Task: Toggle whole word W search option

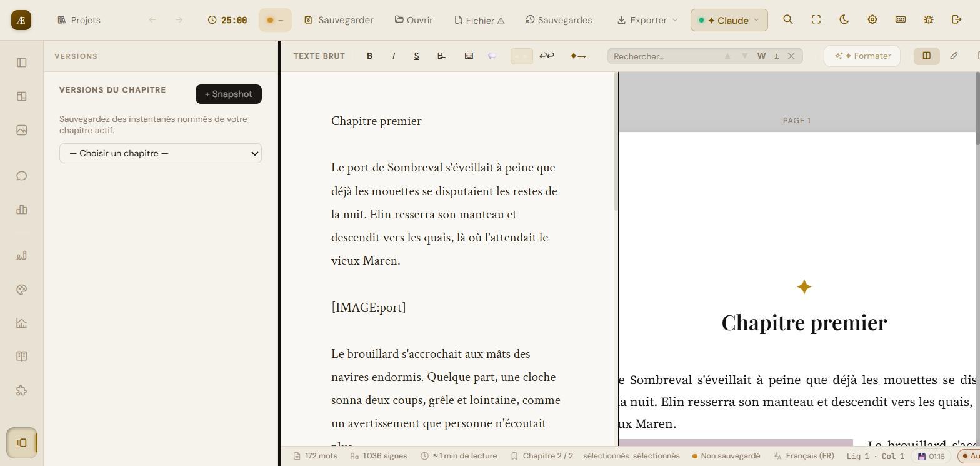Action: (761, 56)
